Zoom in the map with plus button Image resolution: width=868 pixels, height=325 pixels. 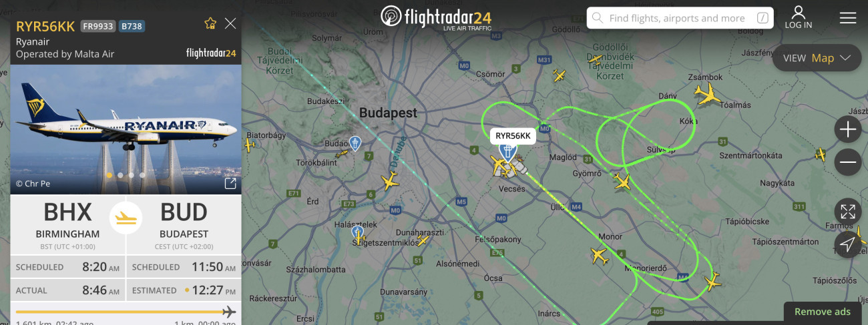pyautogui.click(x=848, y=129)
